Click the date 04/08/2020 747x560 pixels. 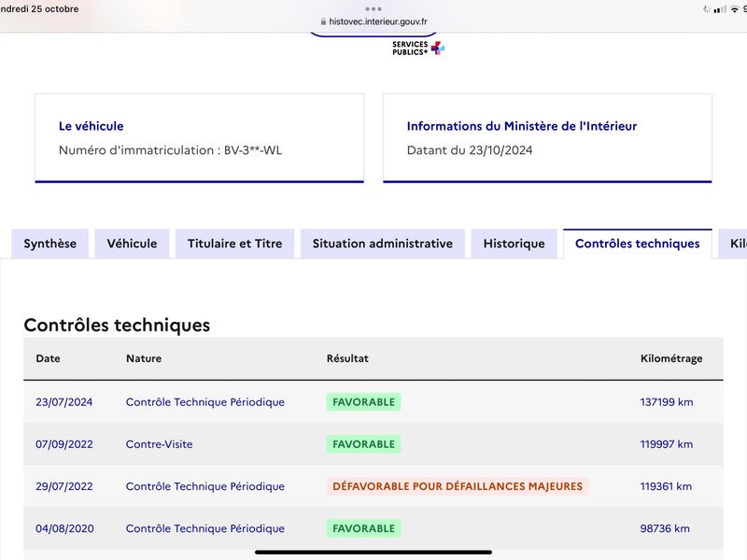(x=64, y=528)
